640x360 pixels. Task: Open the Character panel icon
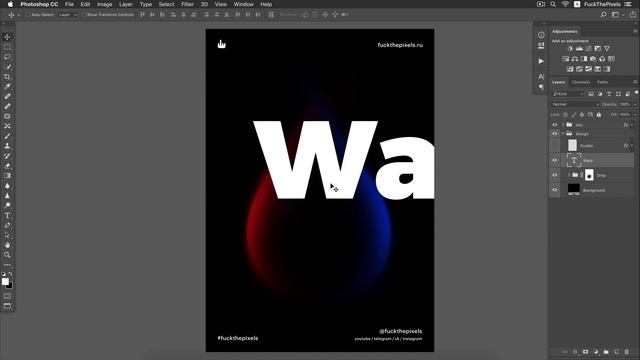click(x=541, y=76)
